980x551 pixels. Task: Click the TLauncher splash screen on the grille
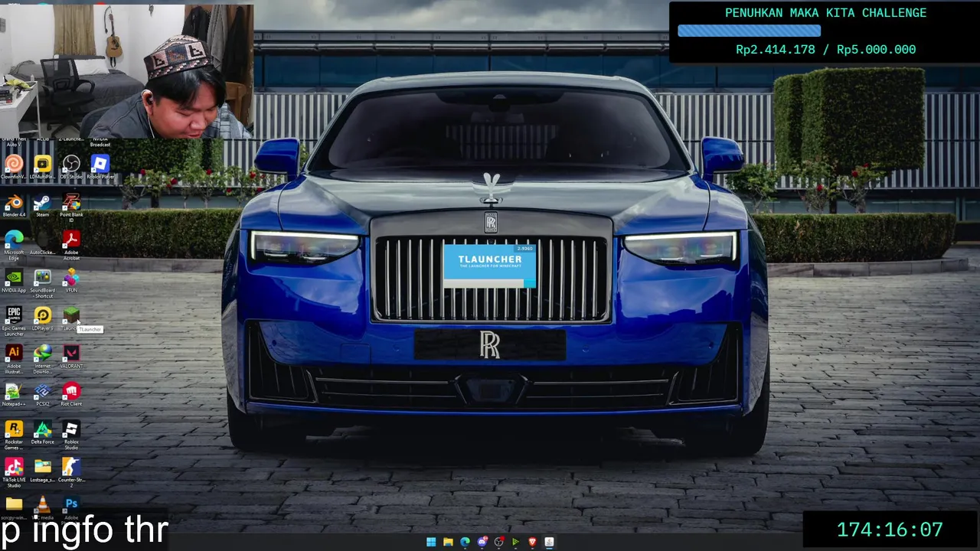tap(489, 266)
